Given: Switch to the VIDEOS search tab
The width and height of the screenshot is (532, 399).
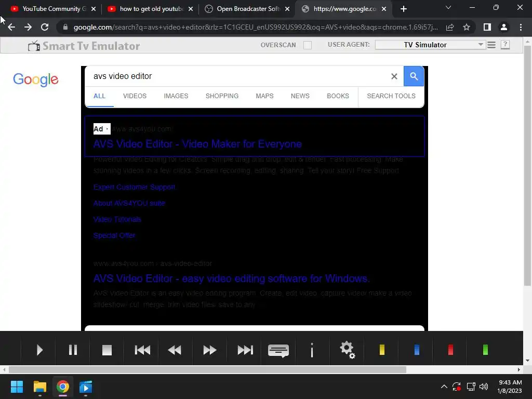Looking at the screenshot, I should (135, 96).
